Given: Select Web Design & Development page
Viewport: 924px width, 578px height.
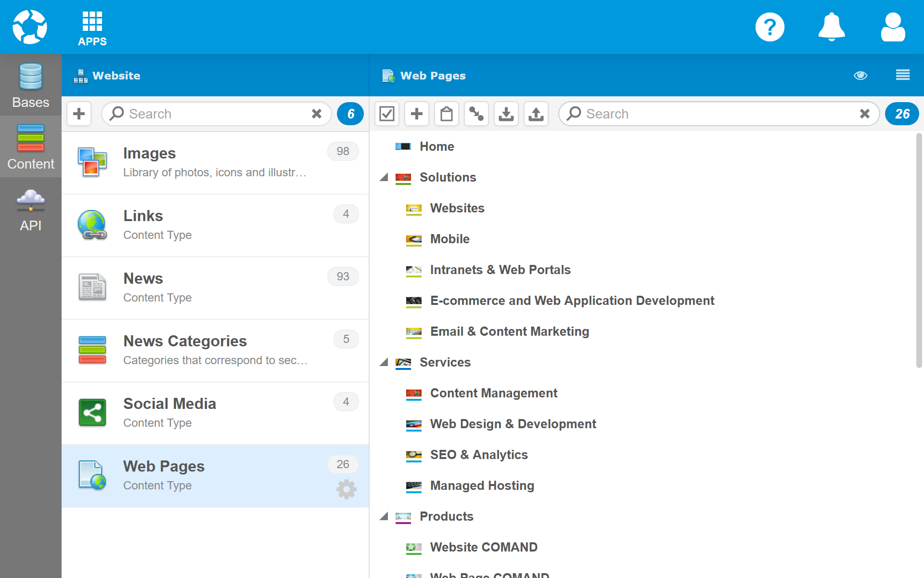Looking at the screenshot, I should [x=513, y=424].
